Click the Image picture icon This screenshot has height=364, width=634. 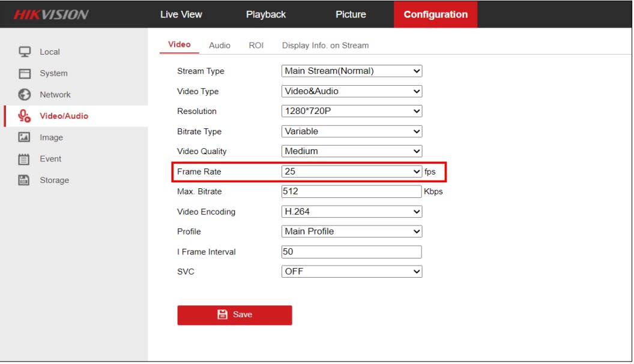[x=25, y=137]
